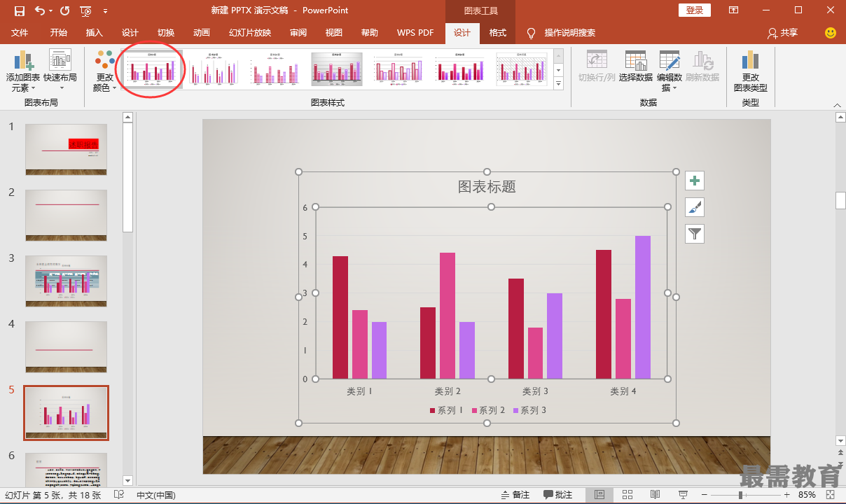The image size is (846, 504).
Task: Select slide 1 thumbnail
Action: (x=67, y=149)
